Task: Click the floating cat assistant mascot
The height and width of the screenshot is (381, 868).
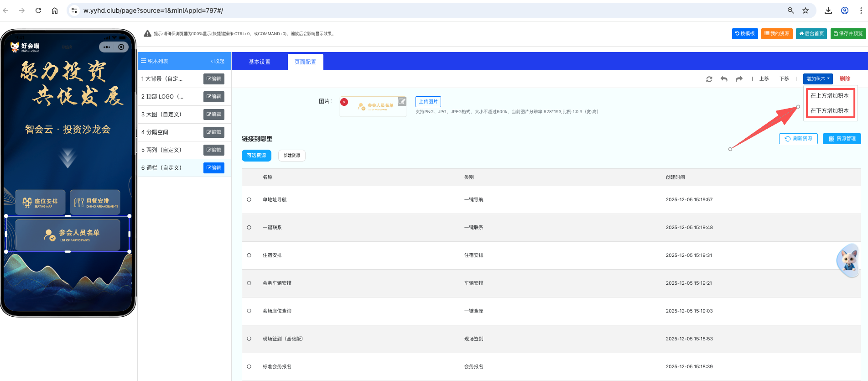Action: (x=848, y=261)
